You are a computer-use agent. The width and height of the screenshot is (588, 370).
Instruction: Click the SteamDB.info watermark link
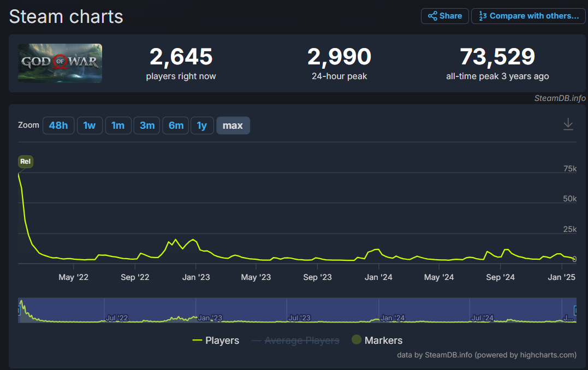click(560, 98)
